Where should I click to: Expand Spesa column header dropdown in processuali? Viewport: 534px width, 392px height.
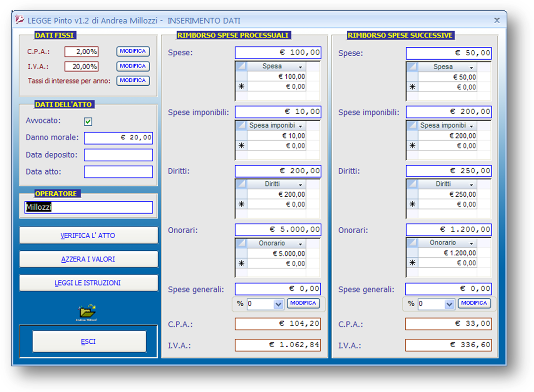click(300, 67)
